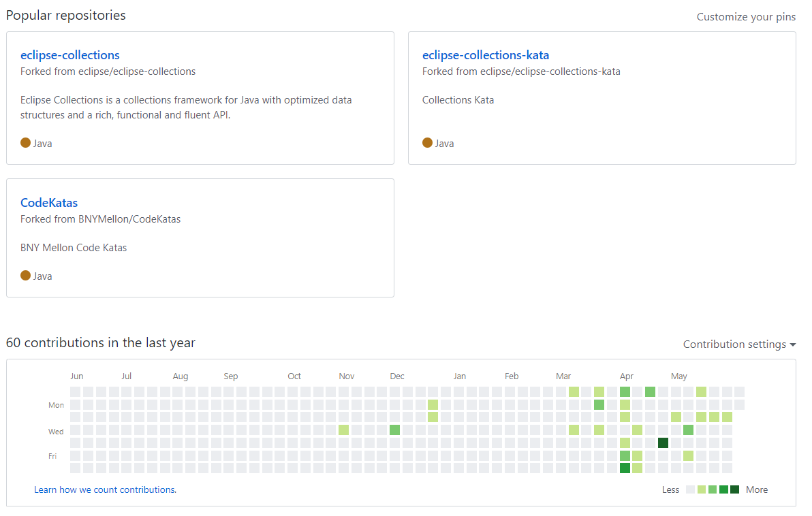The width and height of the screenshot is (812, 516).
Task: Click the Apr month label in contribution graph
Action: (x=626, y=376)
